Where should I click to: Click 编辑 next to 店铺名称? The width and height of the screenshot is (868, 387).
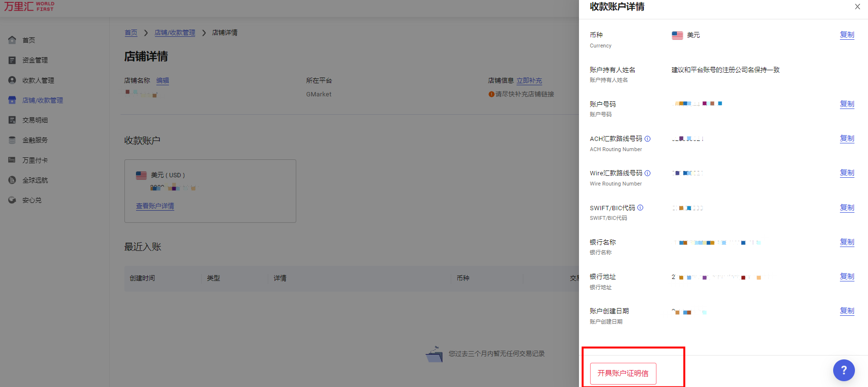coord(163,81)
